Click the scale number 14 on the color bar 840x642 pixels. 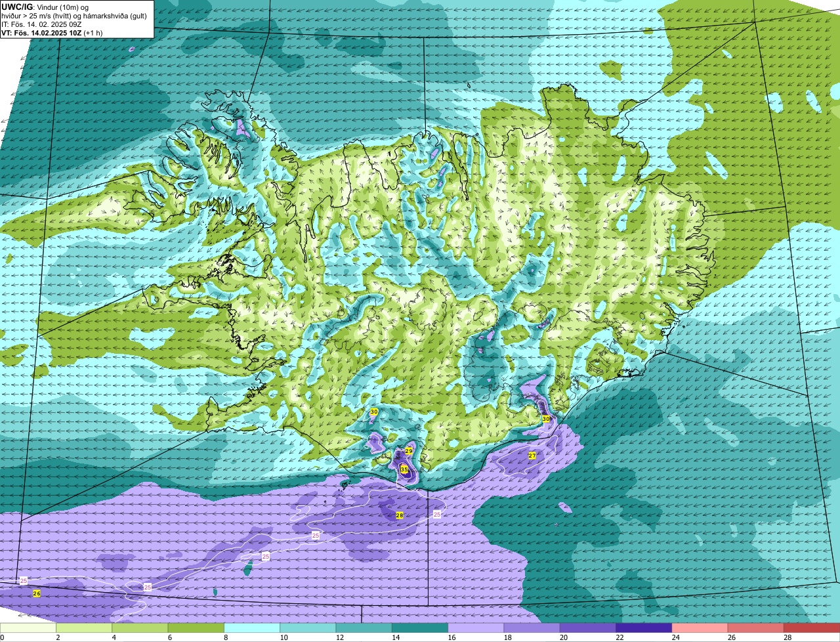coord(394,637)
